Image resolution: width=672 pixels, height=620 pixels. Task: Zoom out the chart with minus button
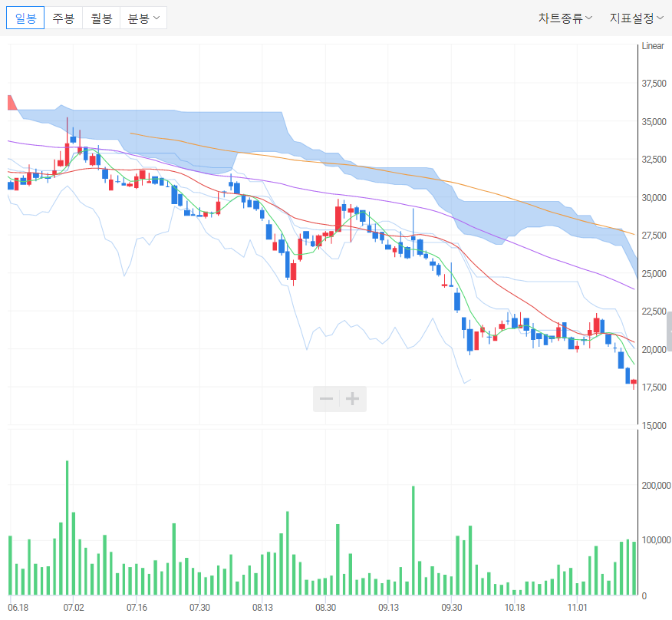pos(326,399)
